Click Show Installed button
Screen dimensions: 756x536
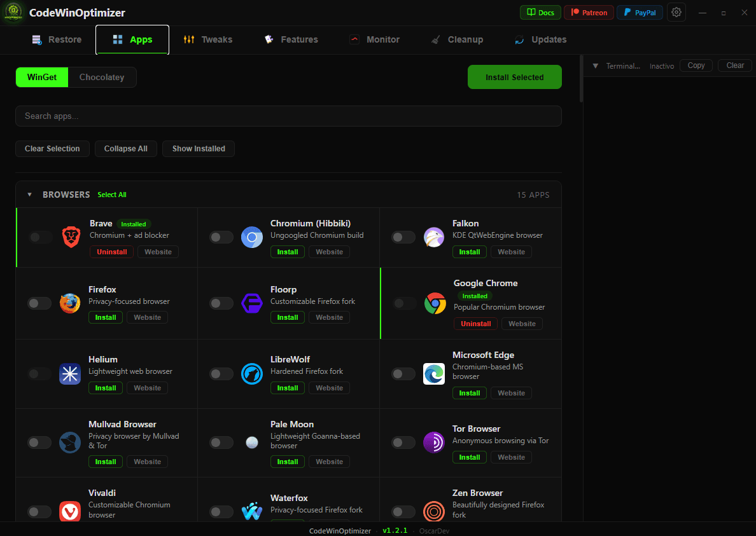click(199, 149)
